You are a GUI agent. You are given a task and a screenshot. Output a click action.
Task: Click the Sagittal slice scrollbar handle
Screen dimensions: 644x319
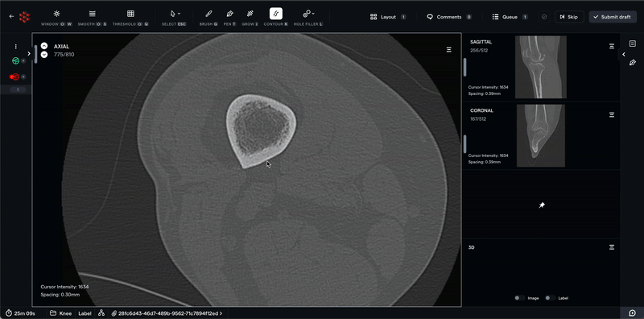point(465,67)
